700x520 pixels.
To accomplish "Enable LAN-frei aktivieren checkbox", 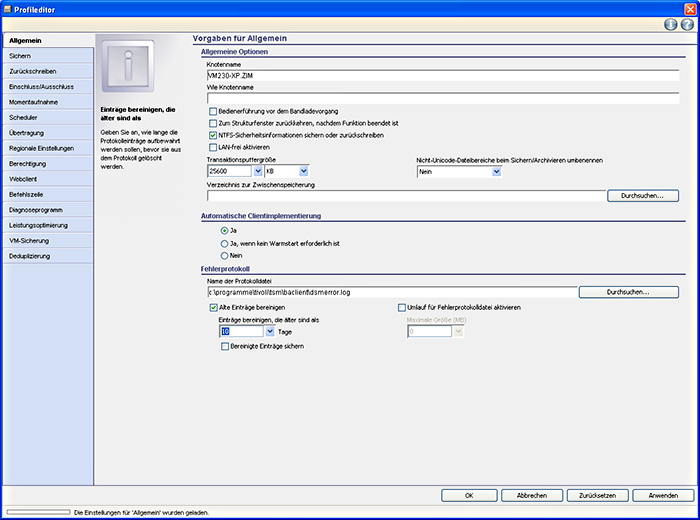I will click(213, 147).
